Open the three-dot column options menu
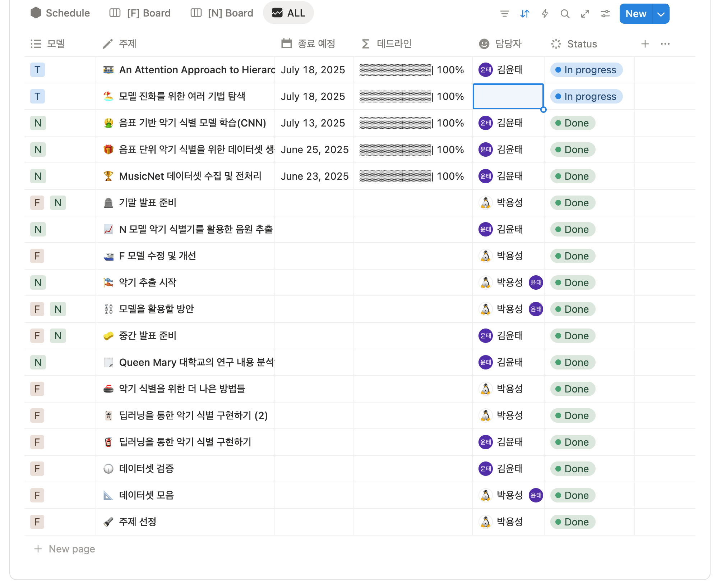The width and height of the screenshot is (717, 588). [665, 44]
